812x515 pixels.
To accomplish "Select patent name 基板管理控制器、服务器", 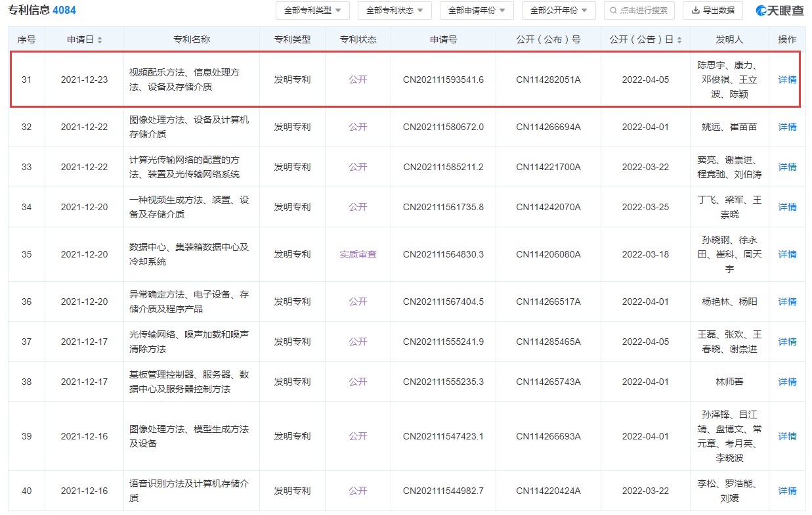I will [x=189, y=382].
